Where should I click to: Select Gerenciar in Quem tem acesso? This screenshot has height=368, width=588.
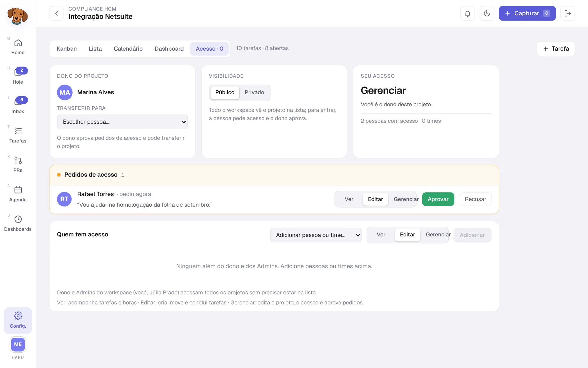[x=438, y=235]
